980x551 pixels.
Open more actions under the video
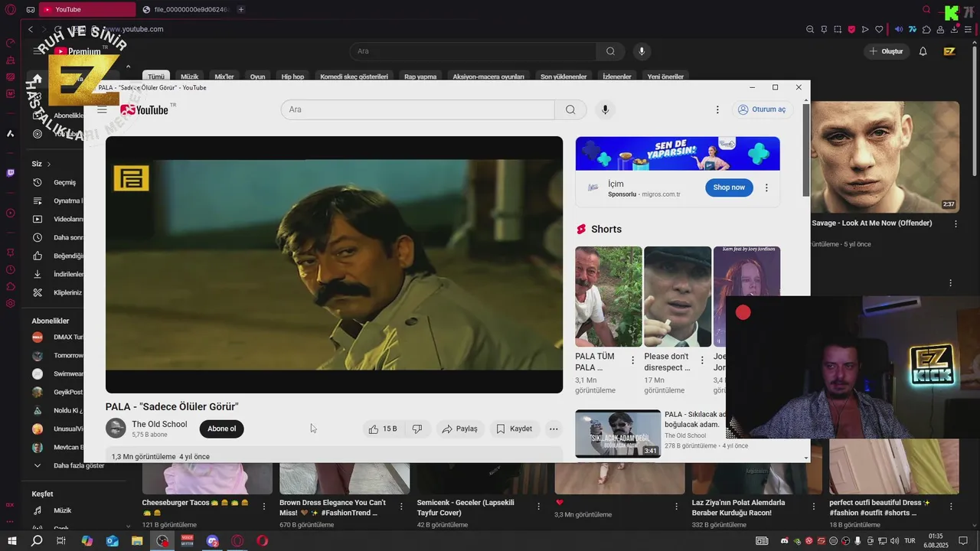click(554, 429)
